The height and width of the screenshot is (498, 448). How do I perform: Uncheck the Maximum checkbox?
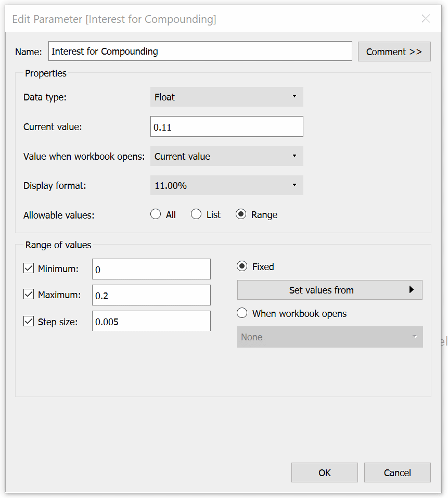click(29, 295)
